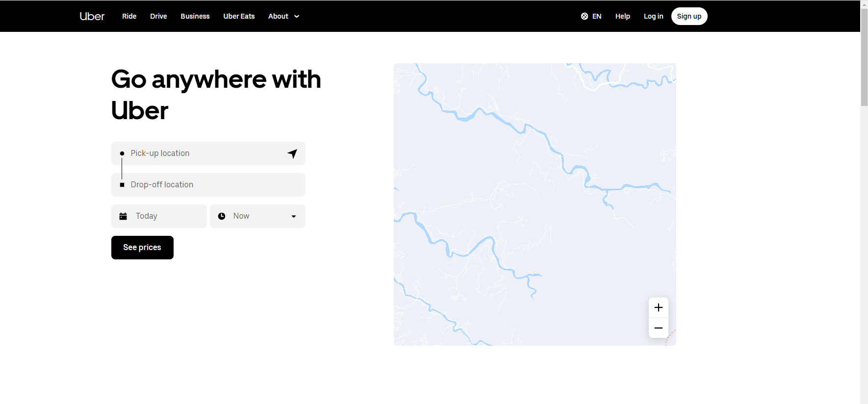Open the Today date picker
The width and height of the screenshot is (868, 404).
[159, 216]
